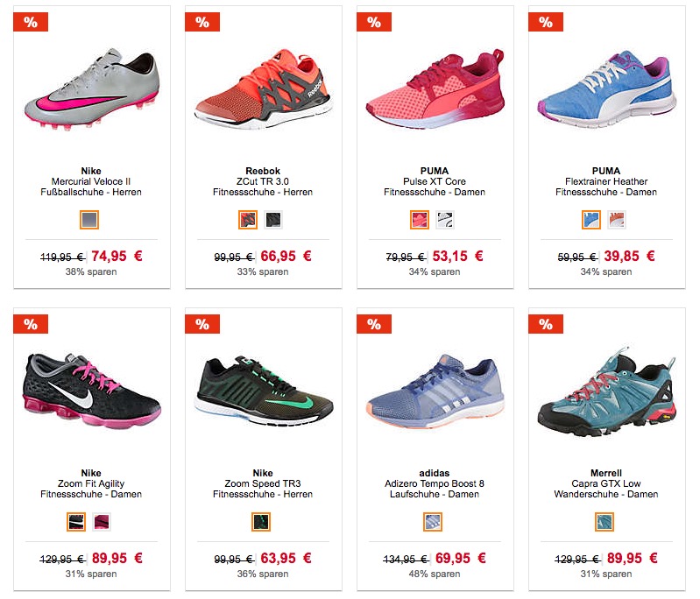Click the % badge on adidas Adizero Tempo Boost 8

pyautogui.click(x=374, y=324)
